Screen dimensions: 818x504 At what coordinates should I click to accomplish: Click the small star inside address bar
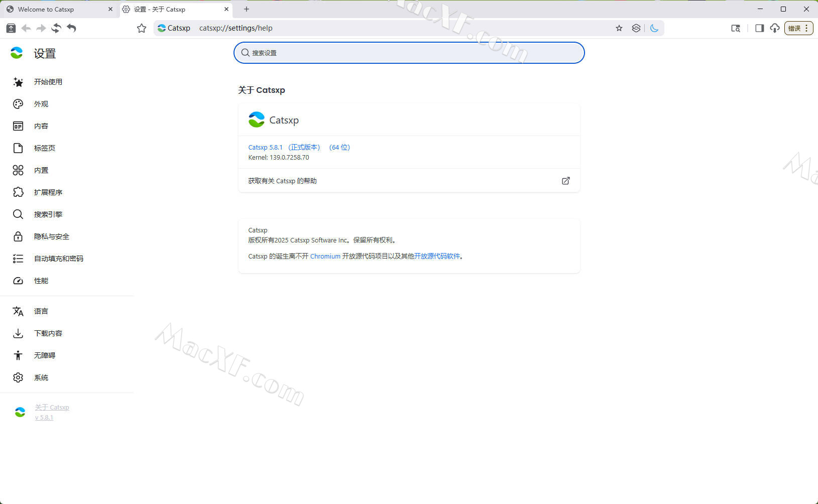619,28
